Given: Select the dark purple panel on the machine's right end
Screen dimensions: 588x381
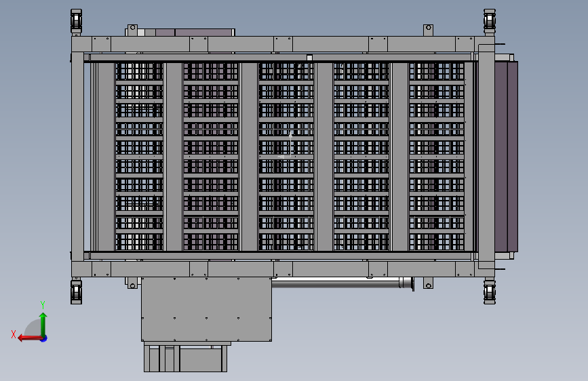Looking at the screenshot, I should [506, 157].
